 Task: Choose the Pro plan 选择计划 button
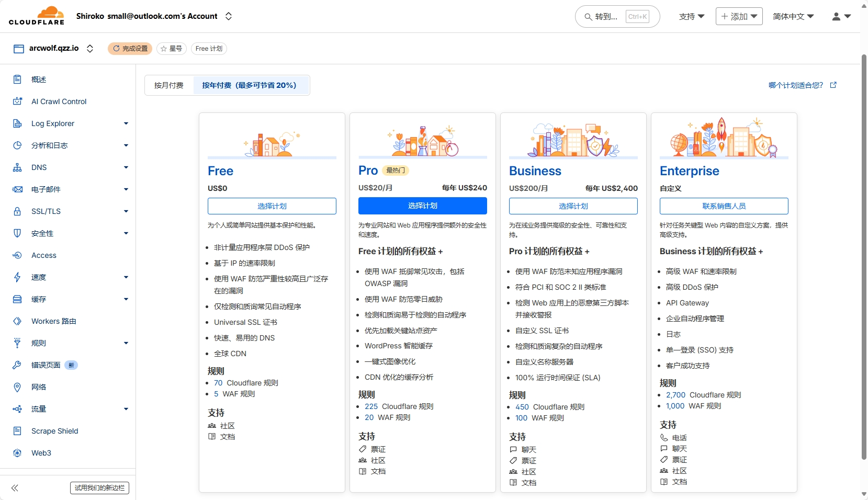tap(422, 206)
